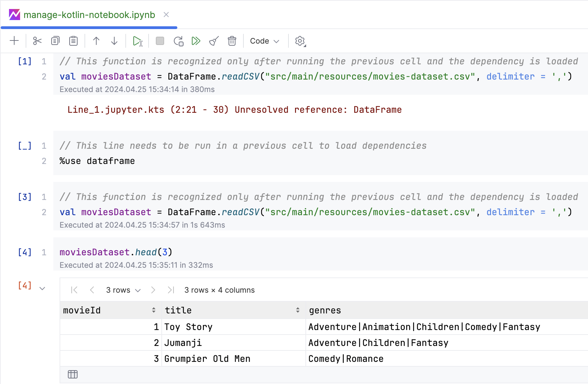Viewport: 588px width, 384px height.
Task: Collapse the table output of cell 4
Action: point(43,287)
